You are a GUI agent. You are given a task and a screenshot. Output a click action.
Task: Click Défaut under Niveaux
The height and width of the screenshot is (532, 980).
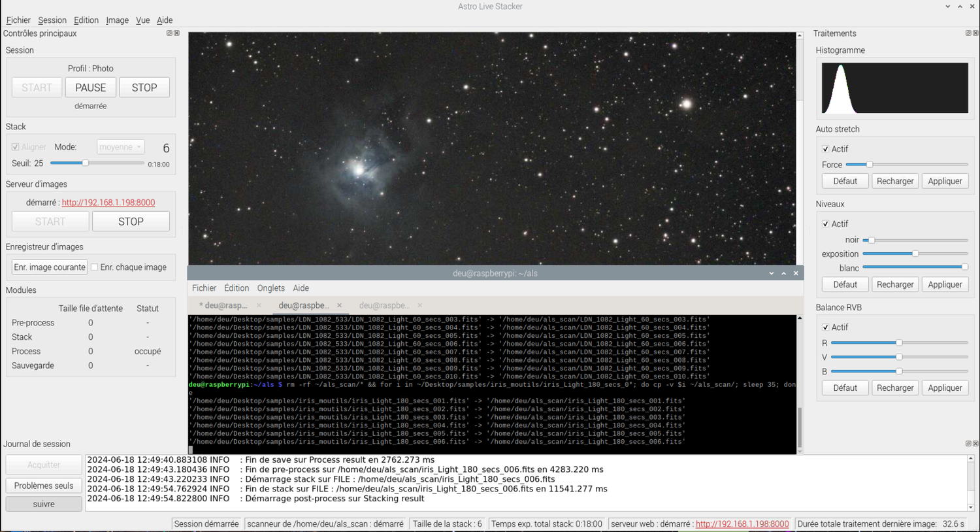pos(845,284)
